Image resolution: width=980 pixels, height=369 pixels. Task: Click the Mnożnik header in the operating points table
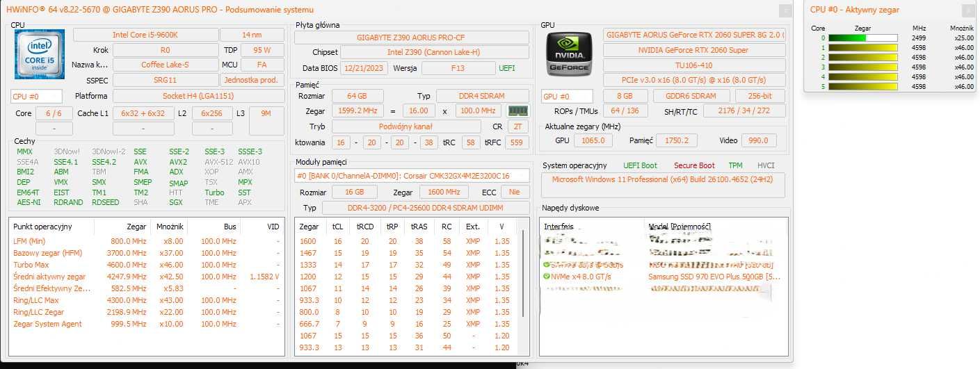click(x=169, y=227)
